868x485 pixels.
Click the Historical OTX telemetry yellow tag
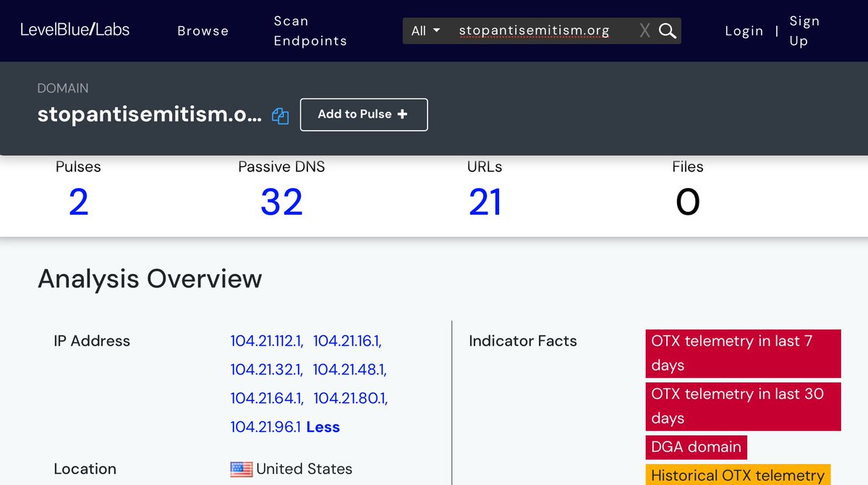(x=737, y=475)
